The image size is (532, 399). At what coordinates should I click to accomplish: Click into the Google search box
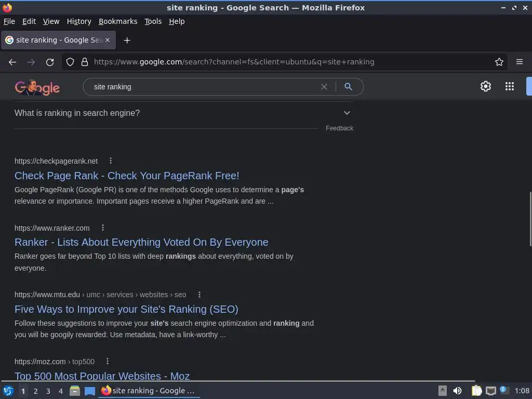(204, 87)
